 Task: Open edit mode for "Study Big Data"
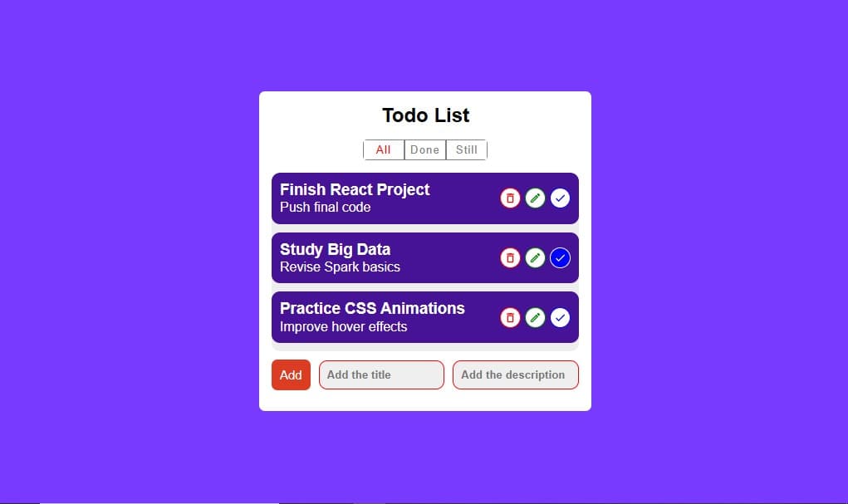[x=535, y=257]
